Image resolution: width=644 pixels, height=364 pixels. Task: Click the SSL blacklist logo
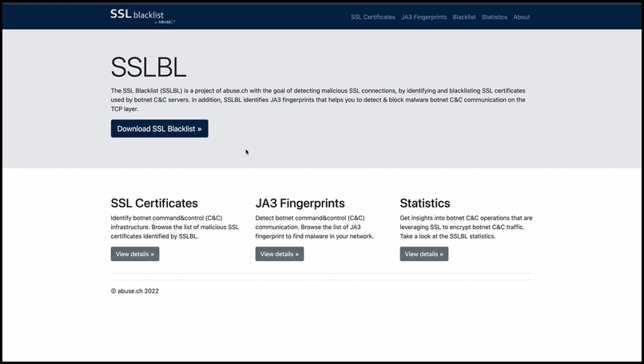141,14
